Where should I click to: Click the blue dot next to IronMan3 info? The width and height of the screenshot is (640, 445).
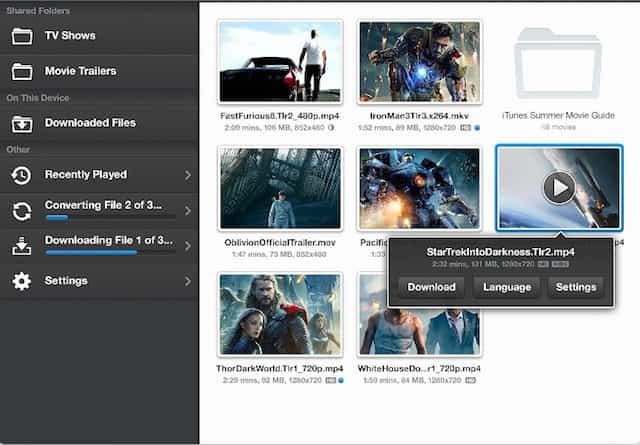(x=477, y=128)
